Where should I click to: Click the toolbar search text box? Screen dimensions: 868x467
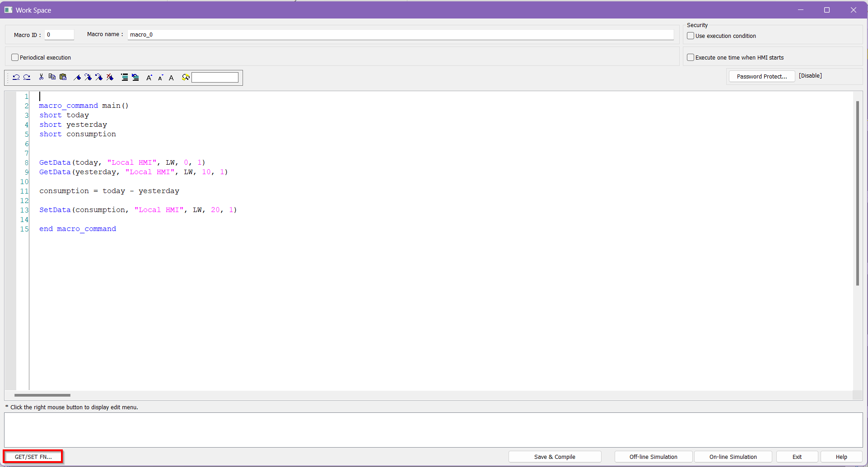(215, 78)
